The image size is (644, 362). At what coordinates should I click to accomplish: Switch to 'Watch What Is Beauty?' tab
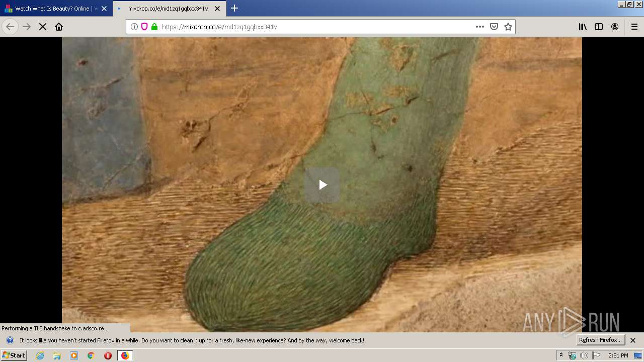click(x=56, y=9)
